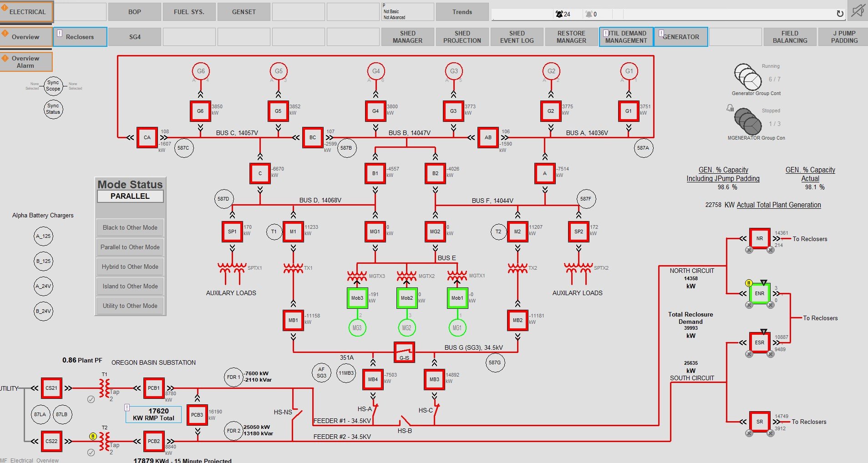Switch to the BOP tab
This screenshot has width=868, height=463.
click(135, 12)
